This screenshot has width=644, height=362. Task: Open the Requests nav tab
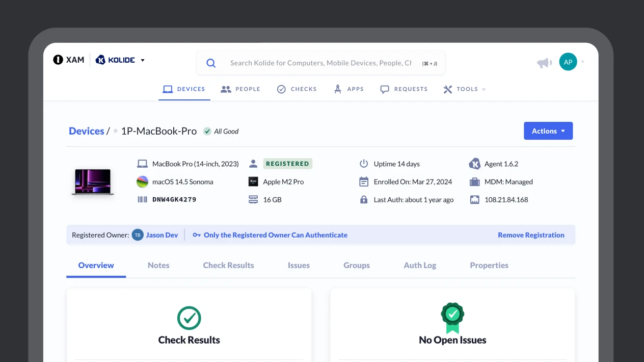click(x=404, y=89)
